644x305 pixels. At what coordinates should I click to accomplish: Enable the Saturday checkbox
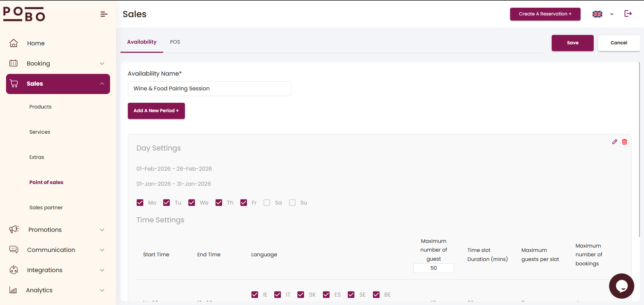click(x=267, y=203)
